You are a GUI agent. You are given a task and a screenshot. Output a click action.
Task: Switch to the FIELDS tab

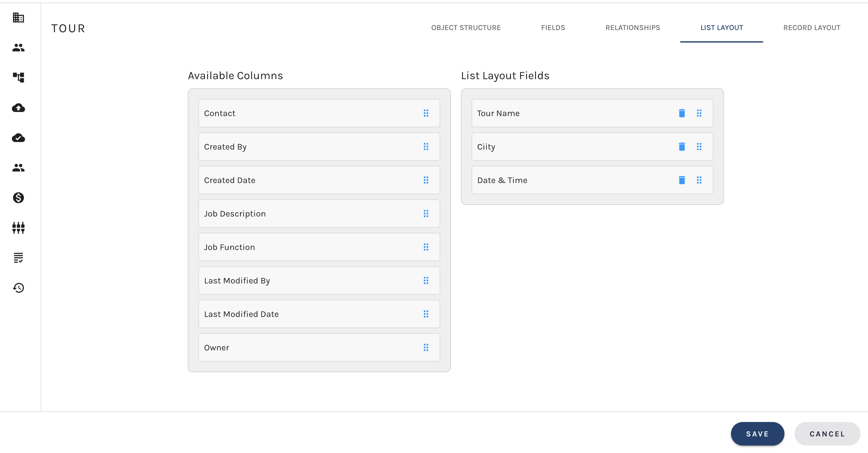[553, 28]
